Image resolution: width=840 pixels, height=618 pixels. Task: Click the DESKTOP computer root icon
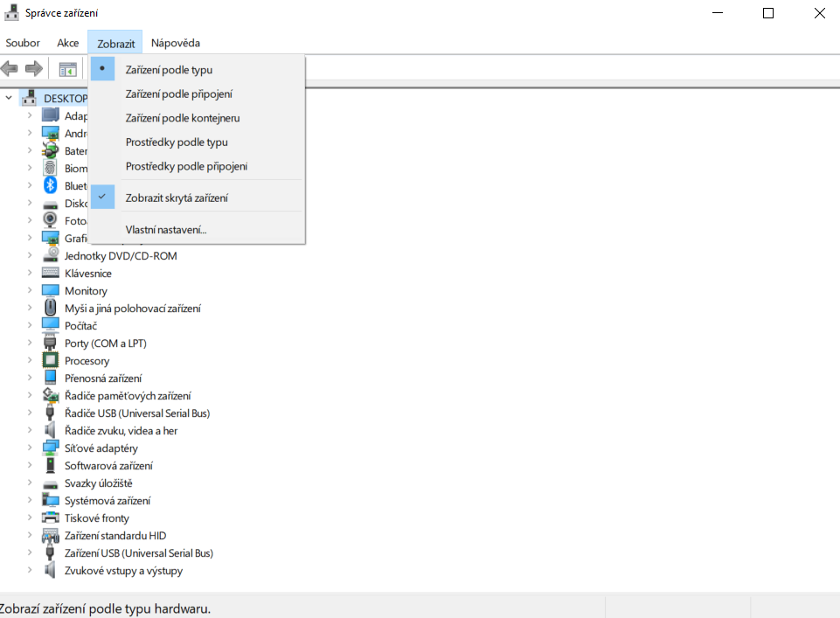pyautogui.click(x=29, y=98)
